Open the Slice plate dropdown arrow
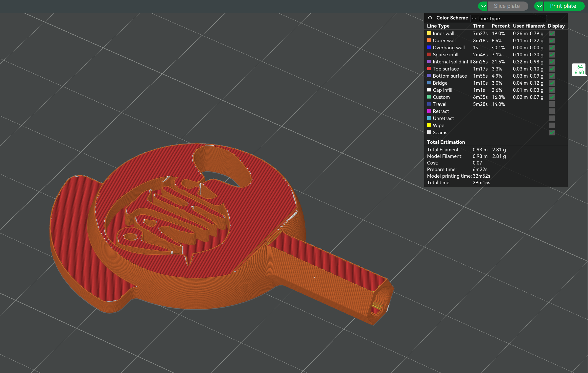The width and height of the screenshot is (588, 373). tap(483, 6)
